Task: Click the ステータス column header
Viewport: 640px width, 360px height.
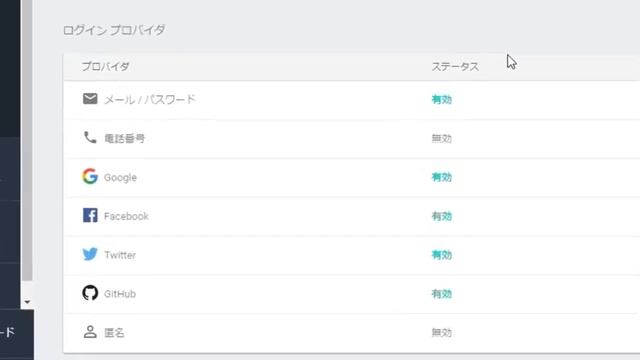Action: click(455, 67)
